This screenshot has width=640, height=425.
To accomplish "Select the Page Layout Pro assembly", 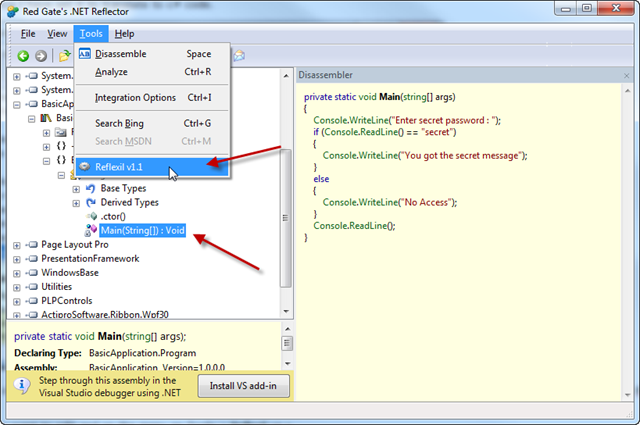I will tap(75, 245).
